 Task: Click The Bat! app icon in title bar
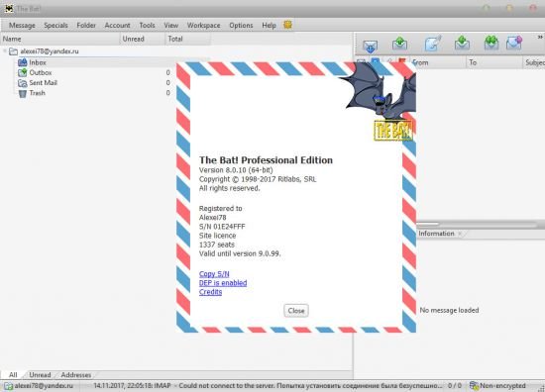[x=9, y=9]
